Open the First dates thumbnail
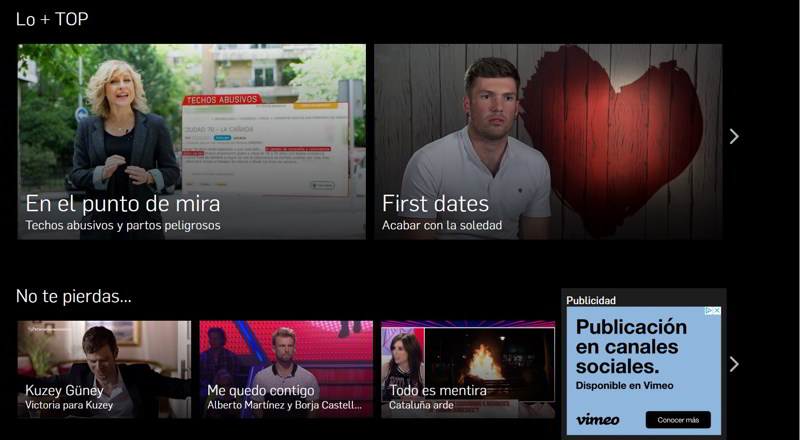This screenshot has width=800, height=440. pos(548,120)
